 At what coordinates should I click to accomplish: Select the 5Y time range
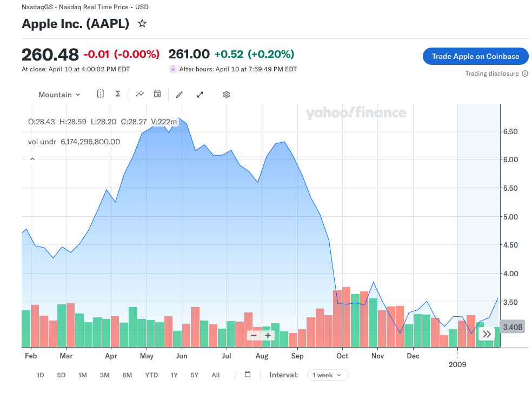pos(195,375)
